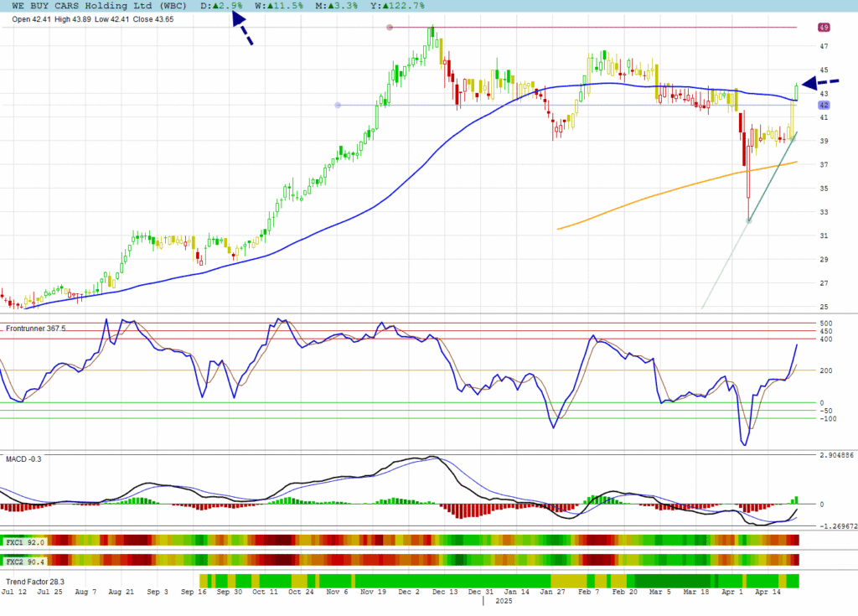Select the green trendline anchor at the April low

pyautogui.click(x=749, y=220)
